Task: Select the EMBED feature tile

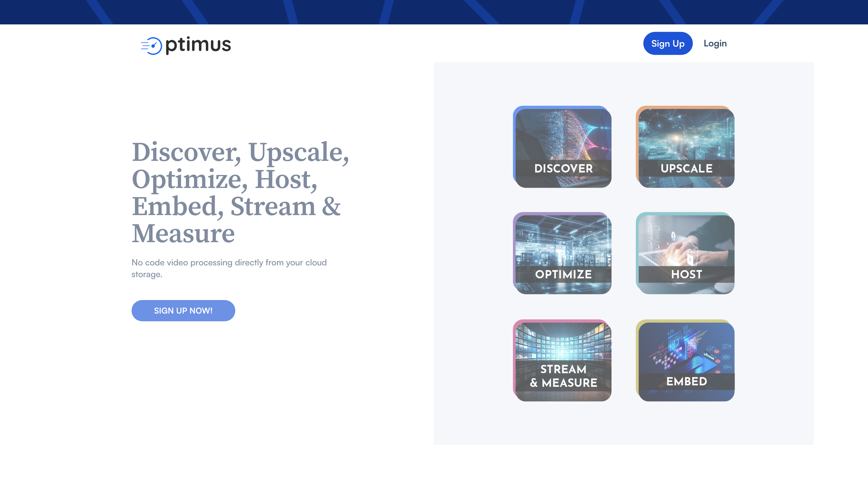Action: (x=686, y=360)
